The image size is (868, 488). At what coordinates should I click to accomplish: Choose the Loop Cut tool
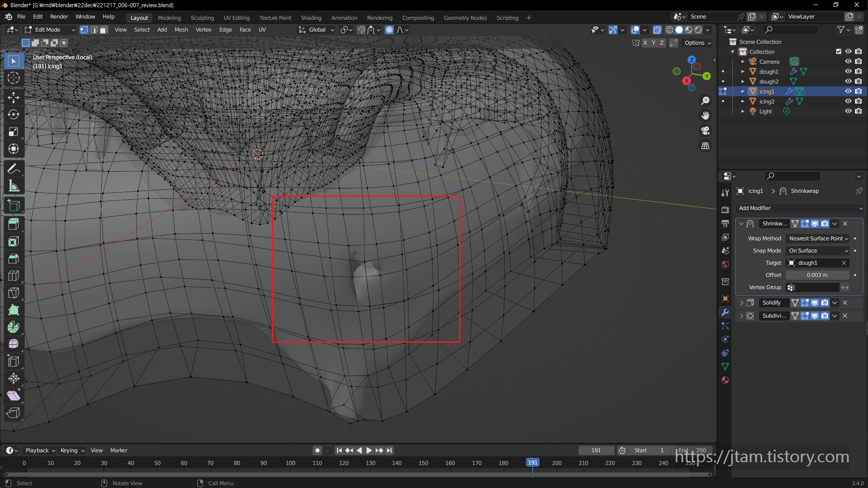coord(14,276)
